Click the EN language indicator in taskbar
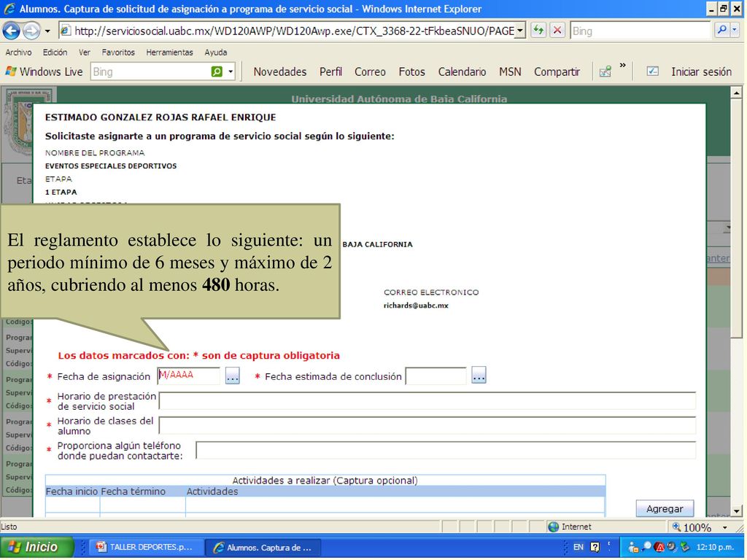 click(578, 547)
